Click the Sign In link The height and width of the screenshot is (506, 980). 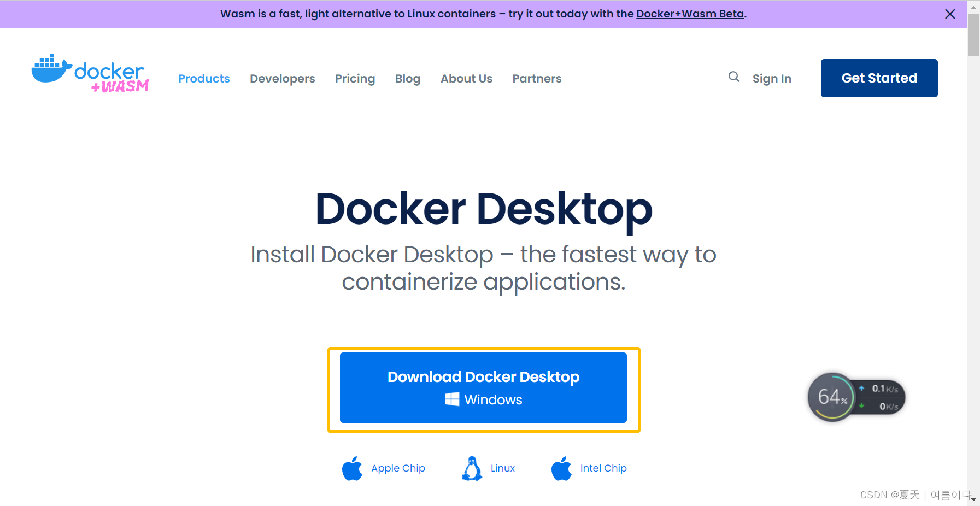point(772,79)
